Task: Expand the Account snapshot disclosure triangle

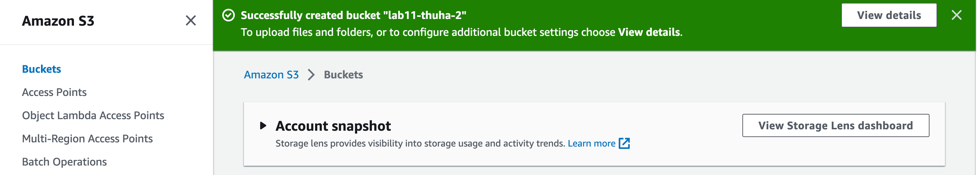Action: coord(263,126)
